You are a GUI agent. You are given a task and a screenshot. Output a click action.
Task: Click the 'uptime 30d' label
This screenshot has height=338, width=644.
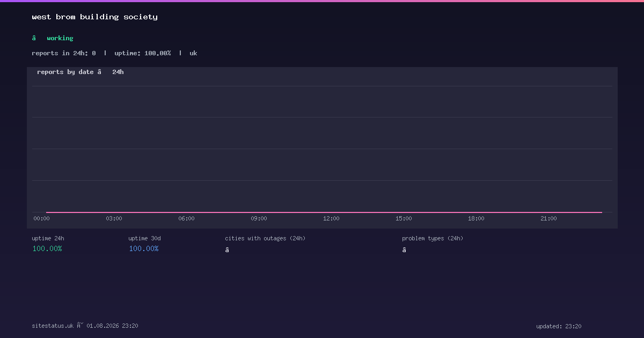[x=145, y=239]
